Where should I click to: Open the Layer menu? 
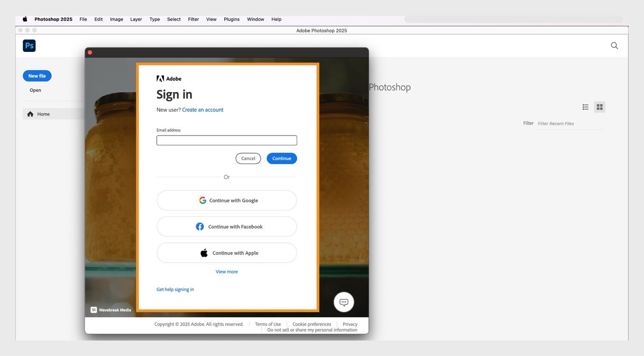coord(135,19)
